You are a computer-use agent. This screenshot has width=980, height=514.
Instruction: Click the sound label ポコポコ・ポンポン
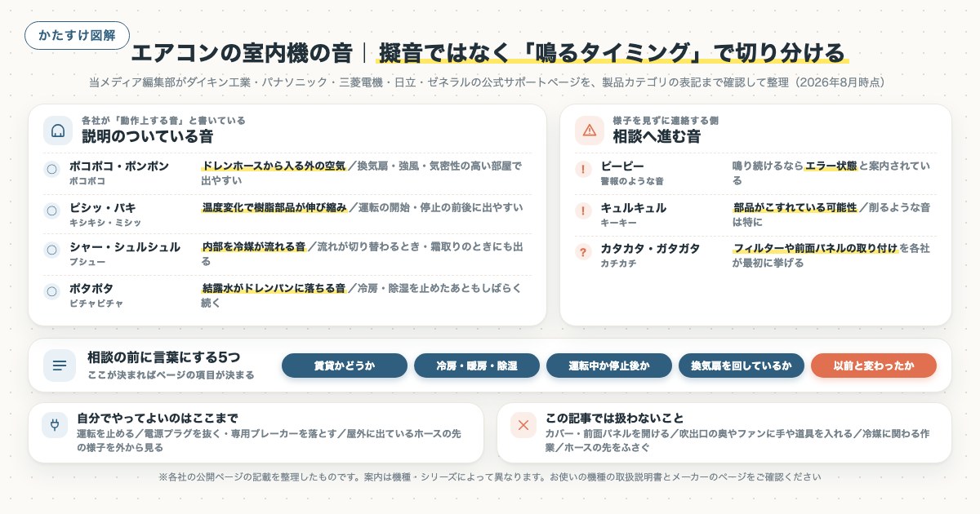119,166
